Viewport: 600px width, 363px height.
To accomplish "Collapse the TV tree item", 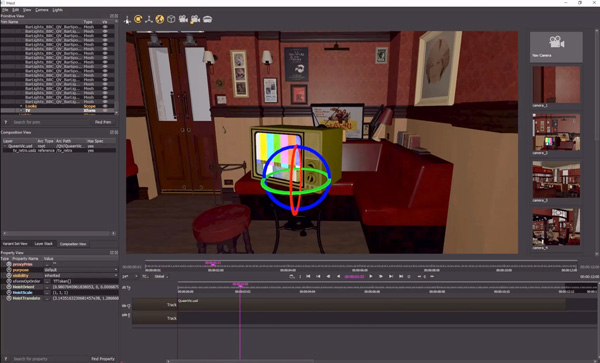I will pos(21,111).
